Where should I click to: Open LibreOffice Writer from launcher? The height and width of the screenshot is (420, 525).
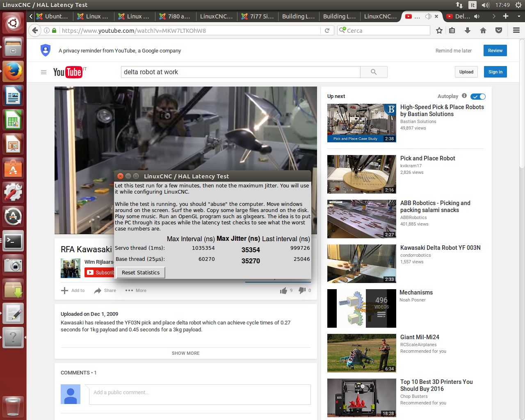click(13, 96)
